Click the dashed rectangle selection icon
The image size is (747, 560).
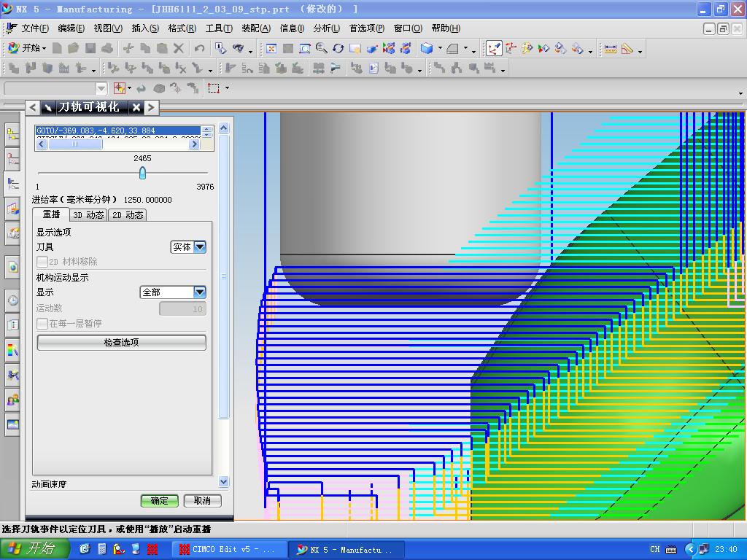(214, 88)
